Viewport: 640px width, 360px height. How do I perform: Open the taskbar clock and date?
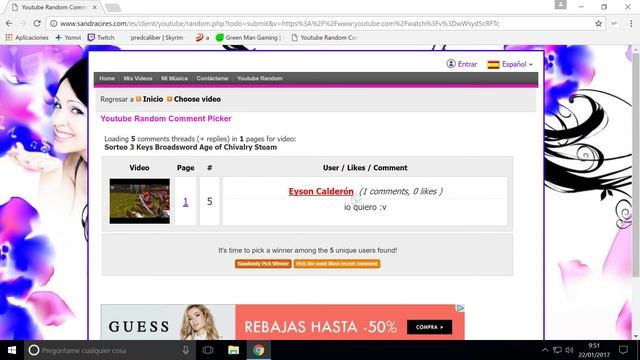pos(594,350)
